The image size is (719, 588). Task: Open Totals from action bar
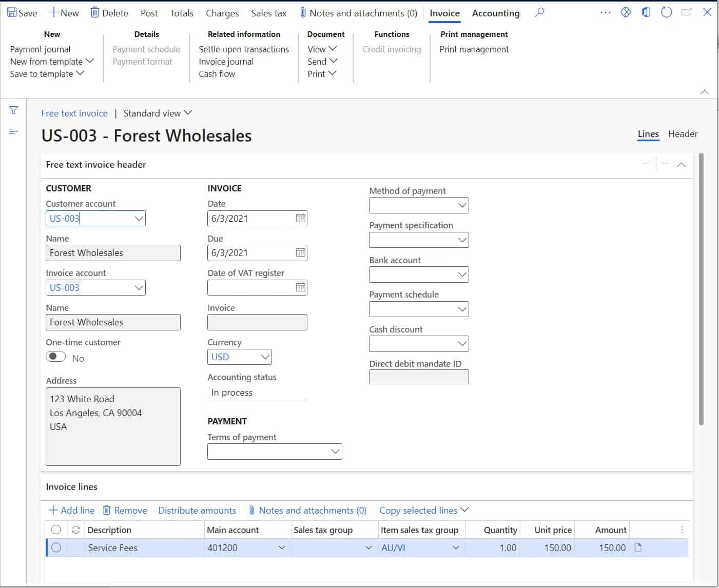click(182, 13)
